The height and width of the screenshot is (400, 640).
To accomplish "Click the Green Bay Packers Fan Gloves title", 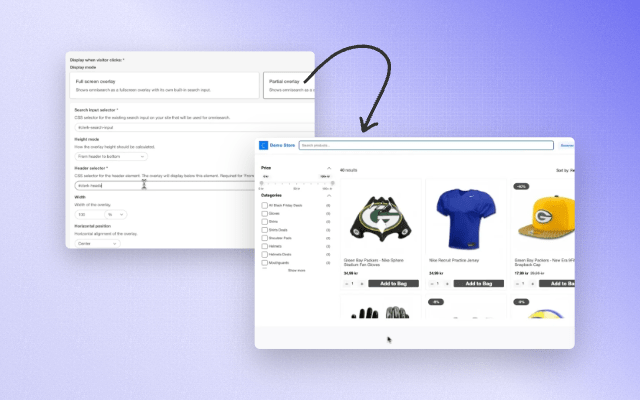I will click(x=373, y=262).
